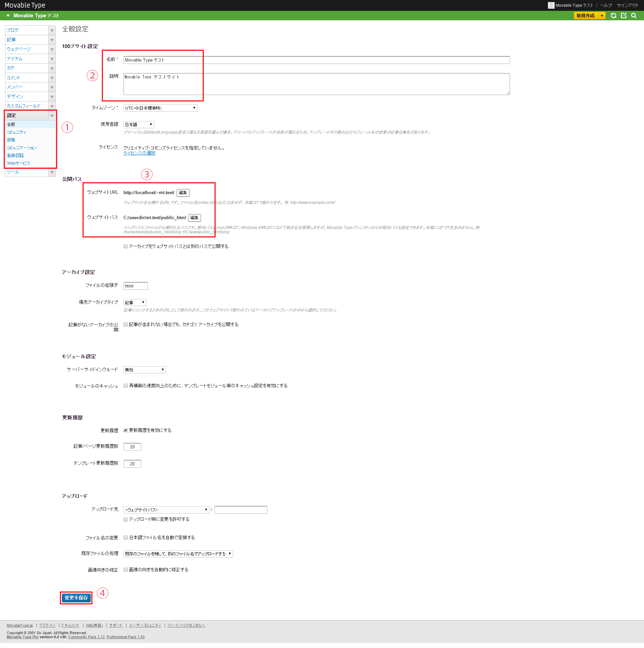Expand the タグ menu arrow
The height and width of the screenshot is (648, 644).
pos(52,68)
